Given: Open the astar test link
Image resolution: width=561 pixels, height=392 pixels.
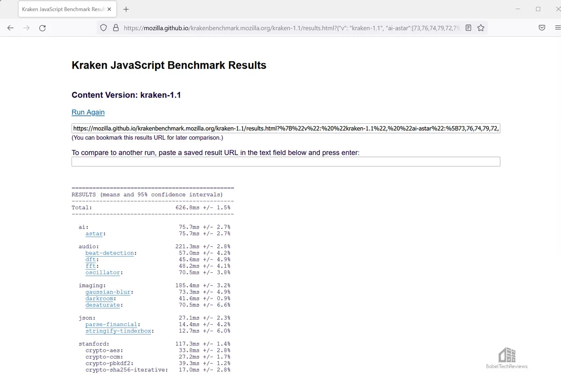Looking at the screenshot, I should [94, 234].
